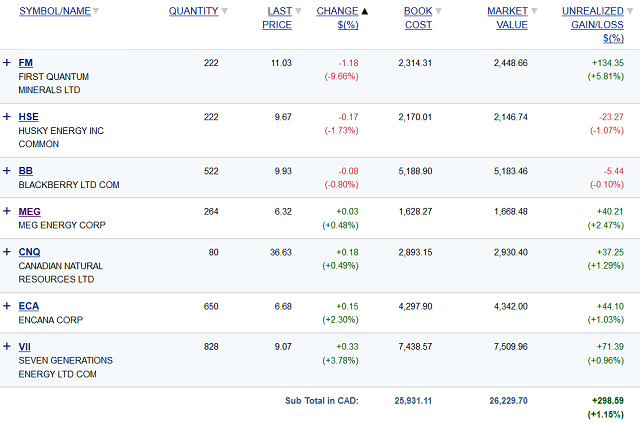Click sort arrow beside Last Price
The width and height of the screenshot is (640, 423).
pyautogui.click(x=298, y=12)
